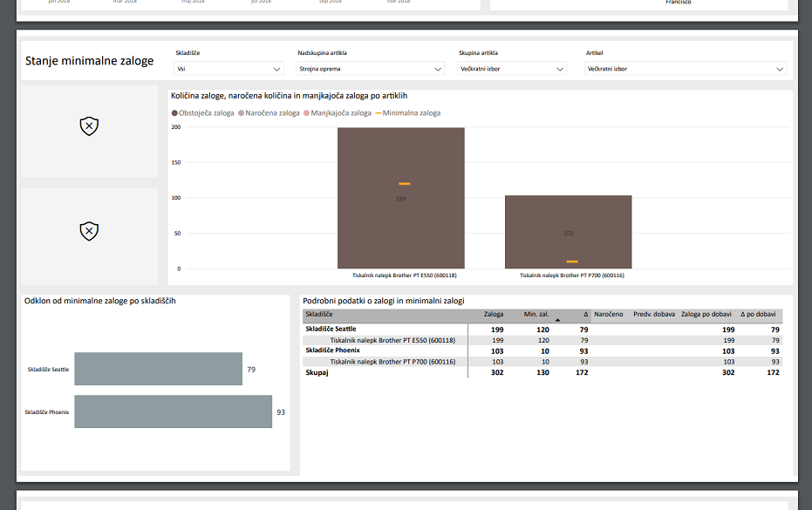Select the Skladišče Seattle table row

coord(542,330)
